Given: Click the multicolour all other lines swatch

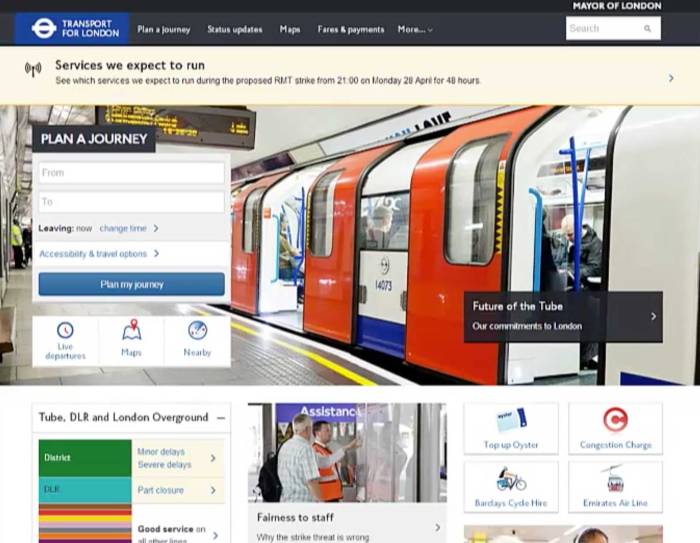Looking at the screenshot, I should 85,523.
